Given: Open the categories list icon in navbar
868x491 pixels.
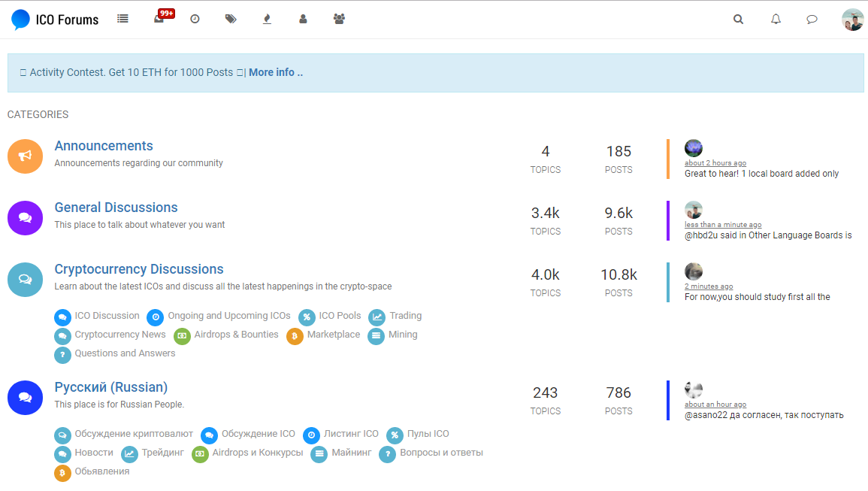Looking at the screenshot, I should click(123, 19).
